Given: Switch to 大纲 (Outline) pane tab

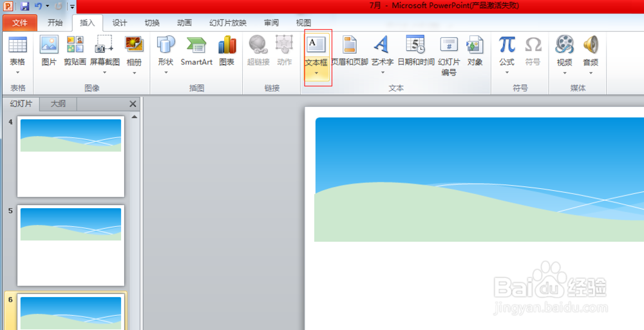Looking at the screenshot, I should tap(58, 104).
